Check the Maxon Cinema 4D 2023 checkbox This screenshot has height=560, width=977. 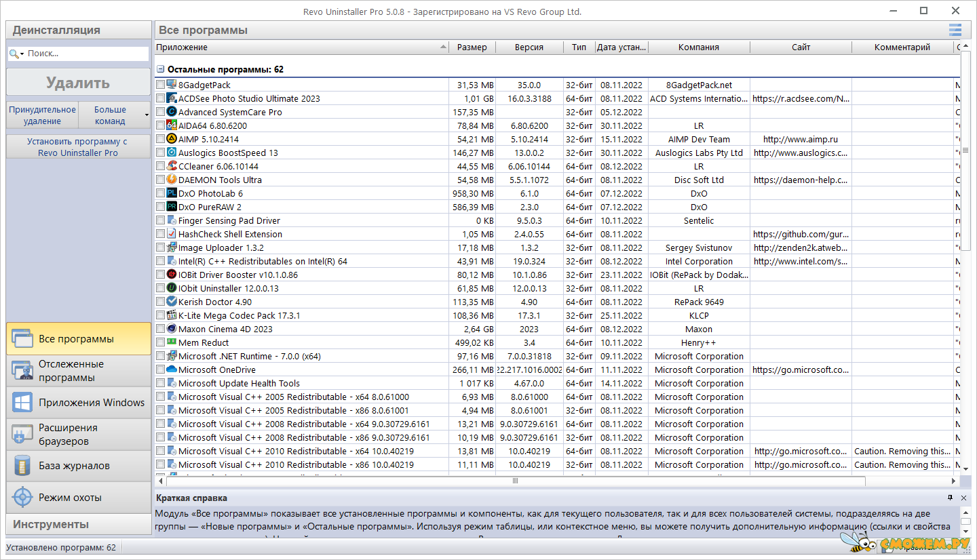[160, 329]
